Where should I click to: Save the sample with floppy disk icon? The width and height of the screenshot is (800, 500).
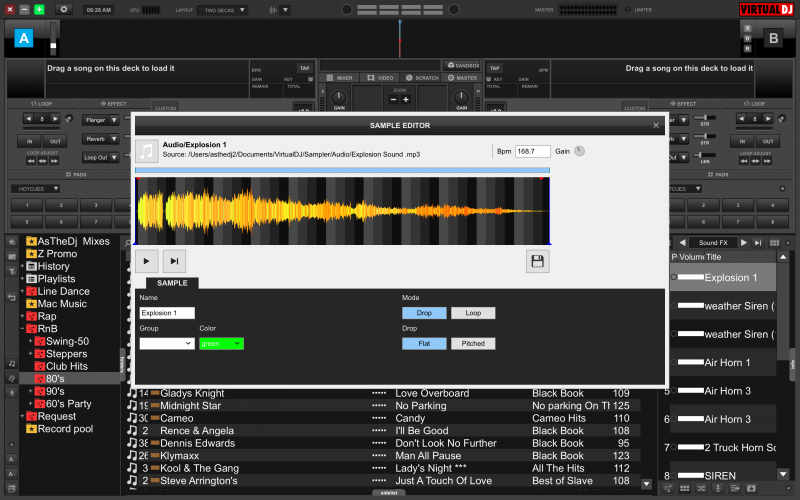pyautogui.click(x=537, y=261)
